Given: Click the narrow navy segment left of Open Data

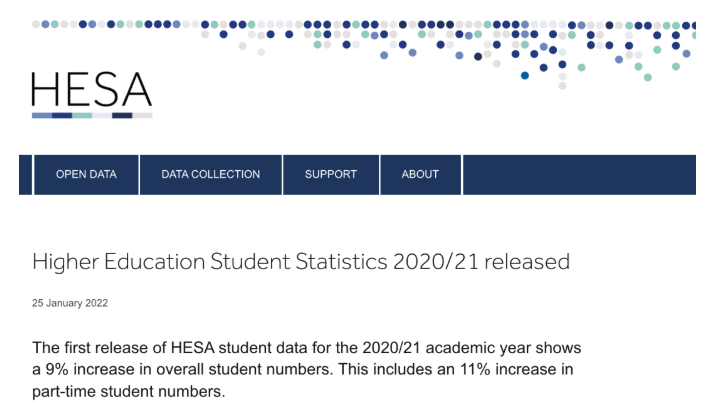Looking at the screenshot, I should pyautogui.click(x=25, y=174).
